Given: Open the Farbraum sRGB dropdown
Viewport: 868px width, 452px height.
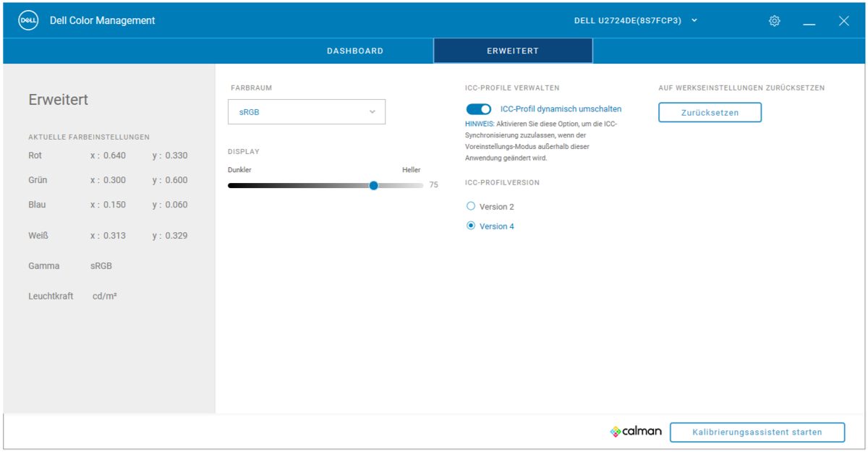Looking at the screenshot, I should tap(306, 112).
